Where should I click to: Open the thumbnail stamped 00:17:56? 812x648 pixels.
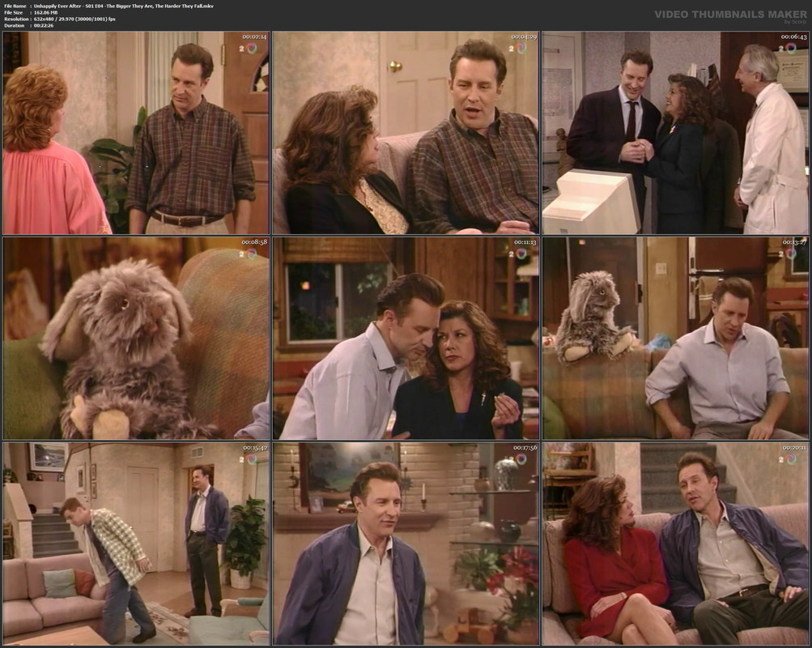pyautogui.click(x=406, y=544)
